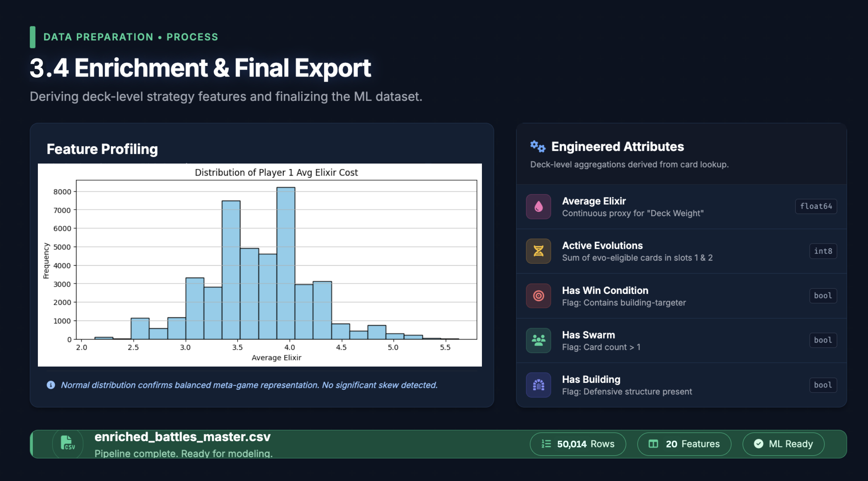The width and height of the screenshot is (868, 481).
Task: Click the ML Ready checkmark icon
Action: tap(759, 443)
